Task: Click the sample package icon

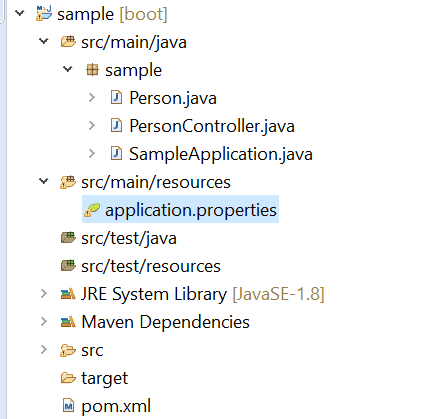Action: click(92, 70)
